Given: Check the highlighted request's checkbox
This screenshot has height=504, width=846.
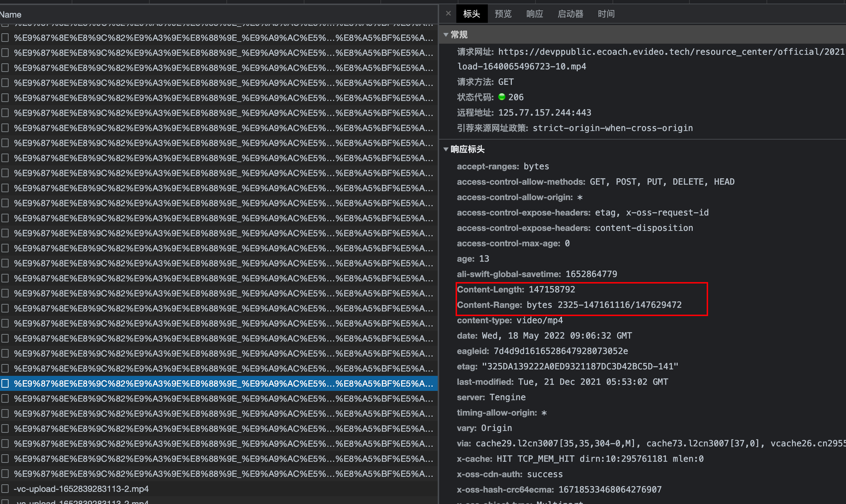Looking at the screenshot, I should (5, 384).
